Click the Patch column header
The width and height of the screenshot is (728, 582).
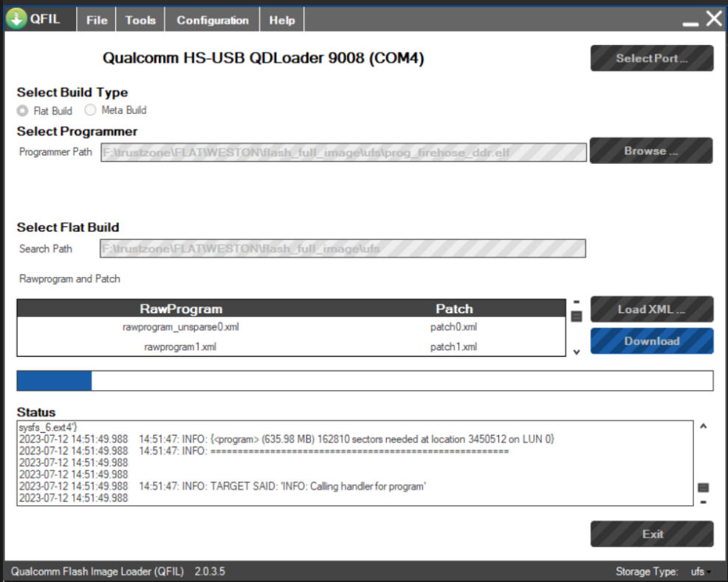454,309
